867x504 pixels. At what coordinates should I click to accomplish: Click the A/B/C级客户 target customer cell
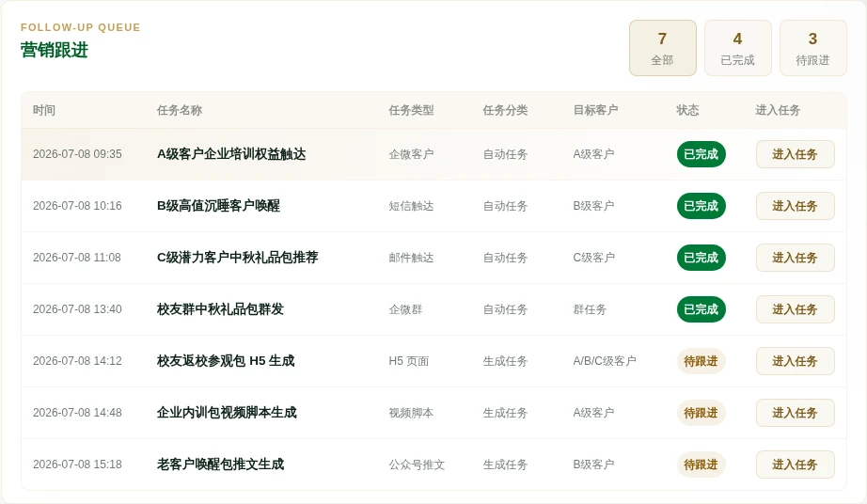pos(605,361)
